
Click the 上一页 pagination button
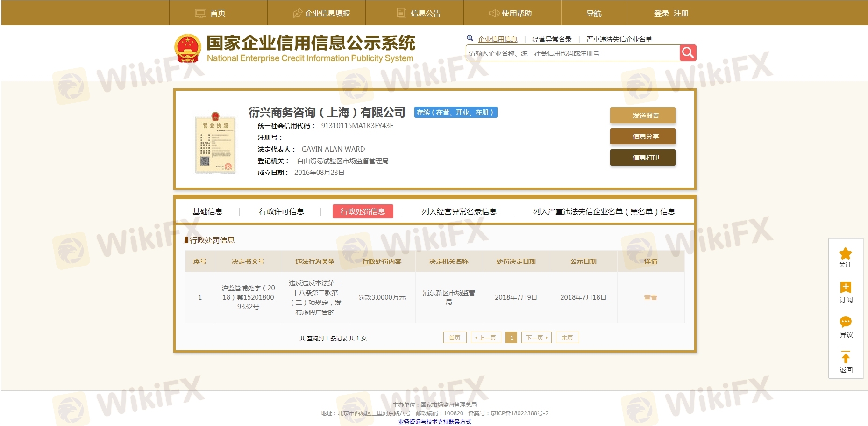tap(486, 338)
